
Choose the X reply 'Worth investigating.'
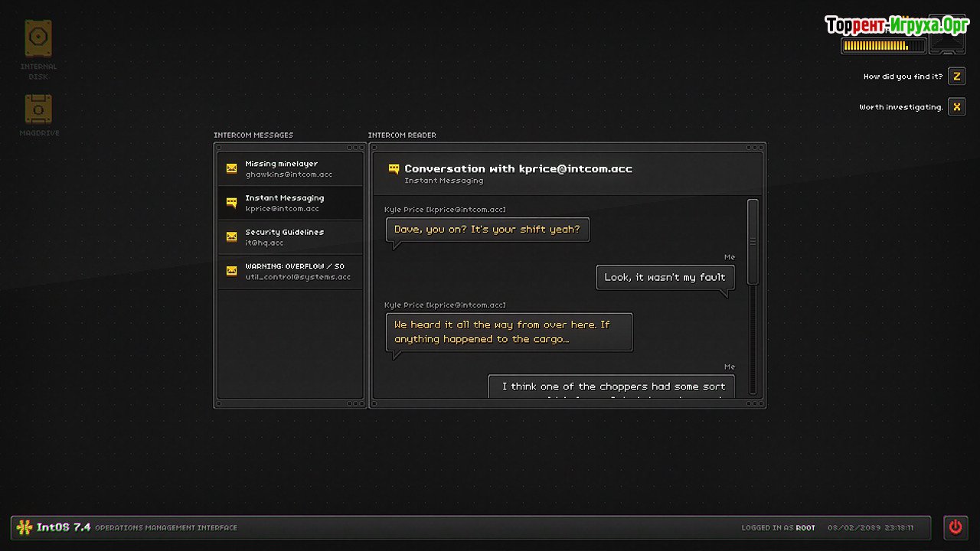(956, 107)
